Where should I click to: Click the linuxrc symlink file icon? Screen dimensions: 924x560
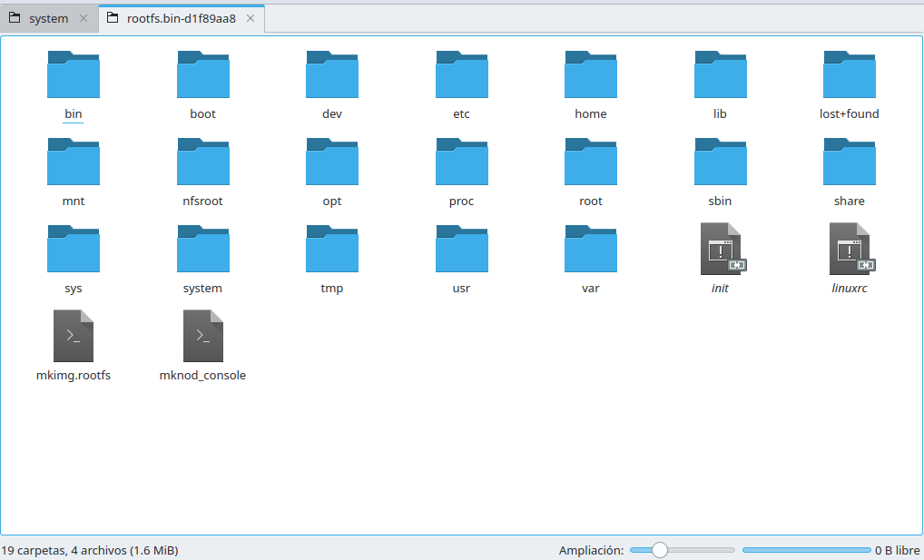coord(850,250)
